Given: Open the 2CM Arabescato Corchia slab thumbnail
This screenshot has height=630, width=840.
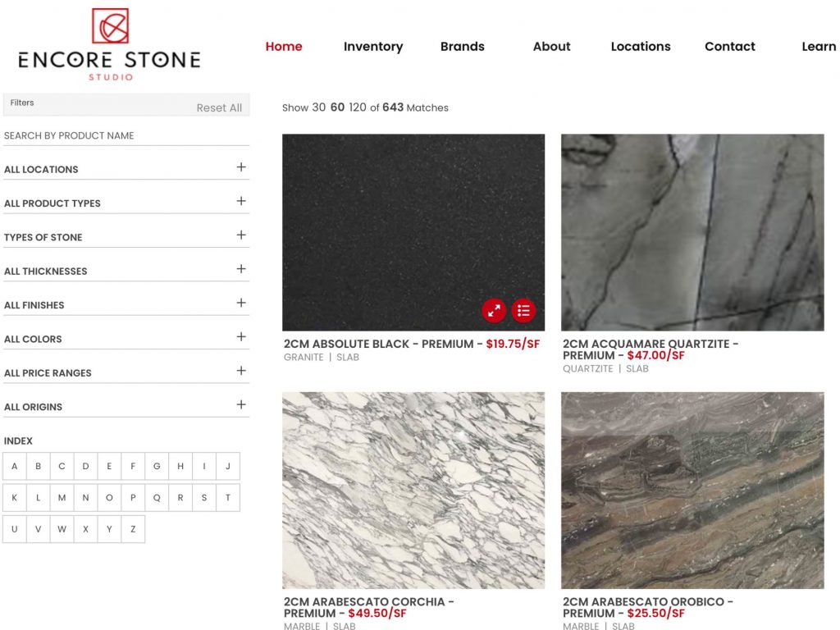Looking at the screenshot, I should pyautogui.click(x=413, y=491).
